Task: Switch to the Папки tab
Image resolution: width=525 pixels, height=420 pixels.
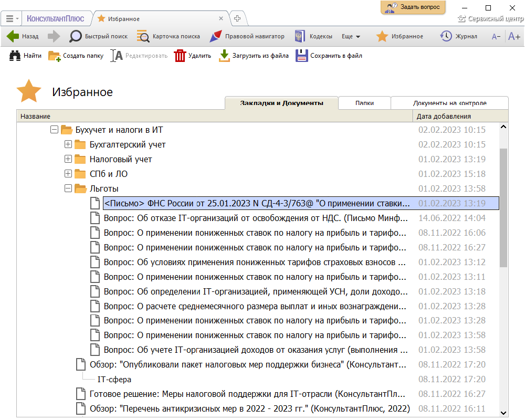Action: [x=365, y=103]
